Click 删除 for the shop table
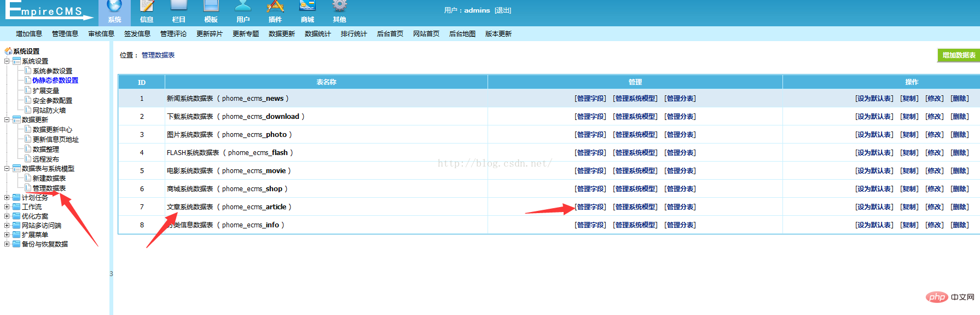 (960, 188)
